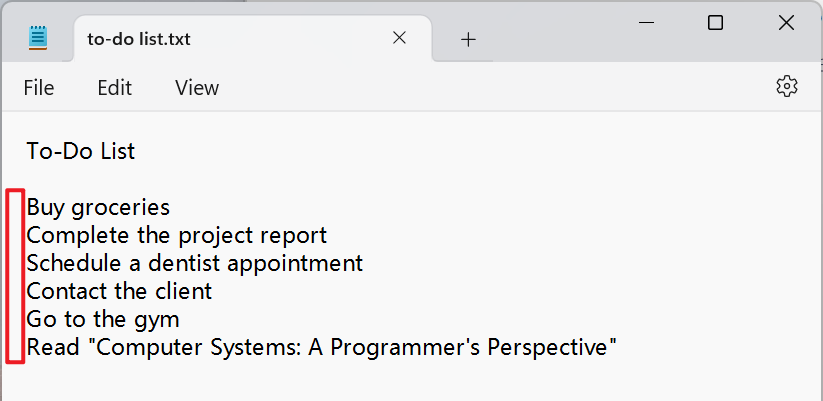
Task: Click the blank line below the heading
Action: [200, 179]
